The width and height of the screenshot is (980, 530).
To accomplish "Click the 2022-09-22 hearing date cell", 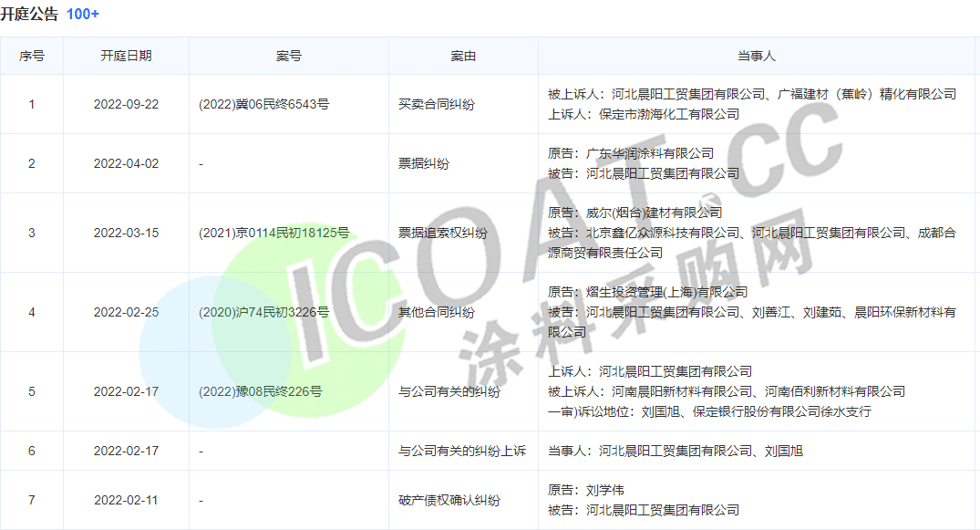I will pyautogui.click(x=126, y=104).
